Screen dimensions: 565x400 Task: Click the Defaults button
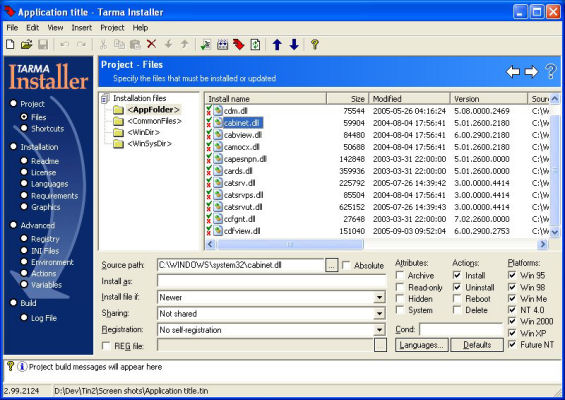point(477,345)
